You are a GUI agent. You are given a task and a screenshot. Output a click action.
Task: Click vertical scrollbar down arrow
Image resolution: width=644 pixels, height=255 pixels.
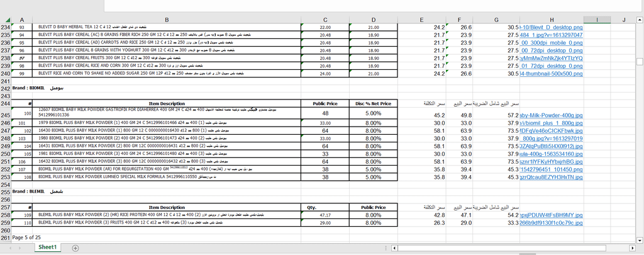[x=640, y=240]
